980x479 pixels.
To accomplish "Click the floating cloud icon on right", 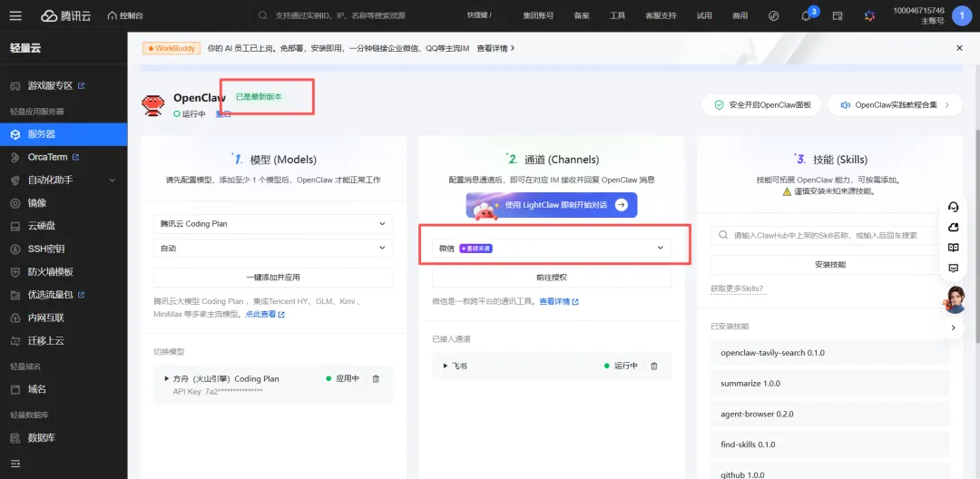I will click(953, 228).
